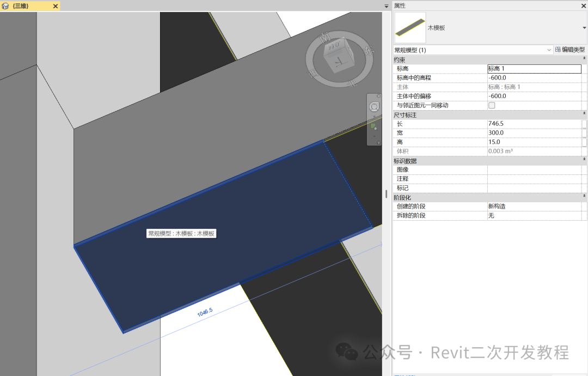Click the 编辑类型 icon in Properties
This screenshot has height=376, width=588.
pyautogui.click(x=558, y=49)
